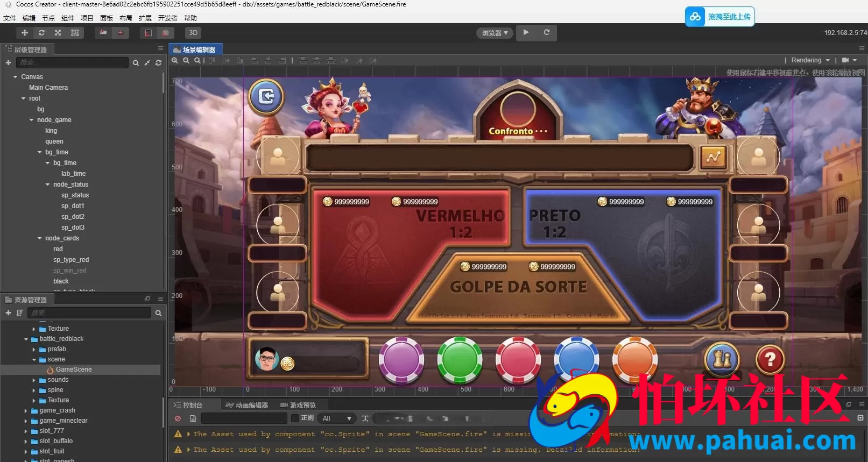Viewport: 868px width, 462px height.
Task: Collapse the node_game tree item
Action: tap(31, 120)
